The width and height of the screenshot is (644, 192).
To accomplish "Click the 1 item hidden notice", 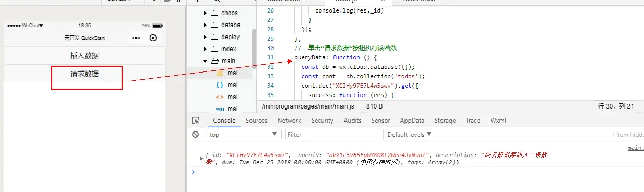I will click(x=627, y=134).
